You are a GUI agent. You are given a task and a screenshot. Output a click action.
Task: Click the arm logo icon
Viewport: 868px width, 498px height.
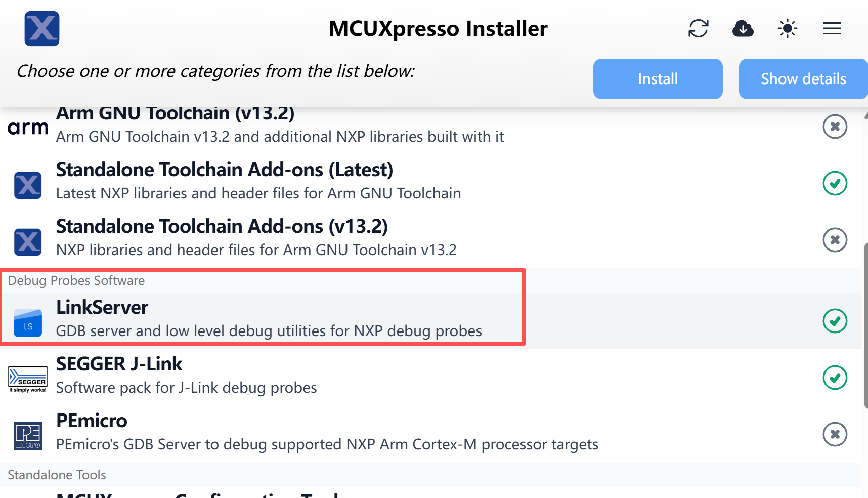coord(28,128)
